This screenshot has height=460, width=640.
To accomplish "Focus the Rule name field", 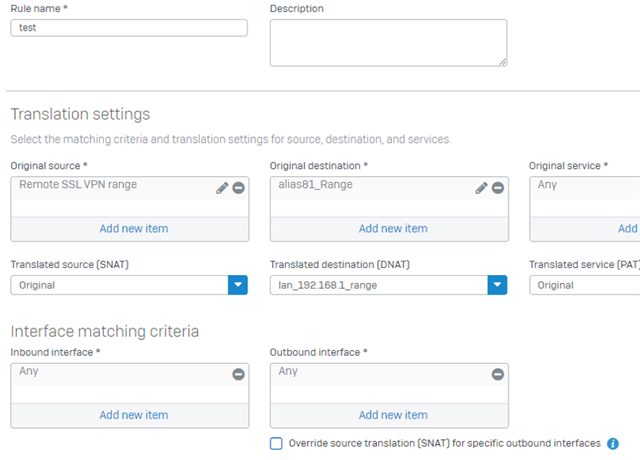I will point(129,28).
